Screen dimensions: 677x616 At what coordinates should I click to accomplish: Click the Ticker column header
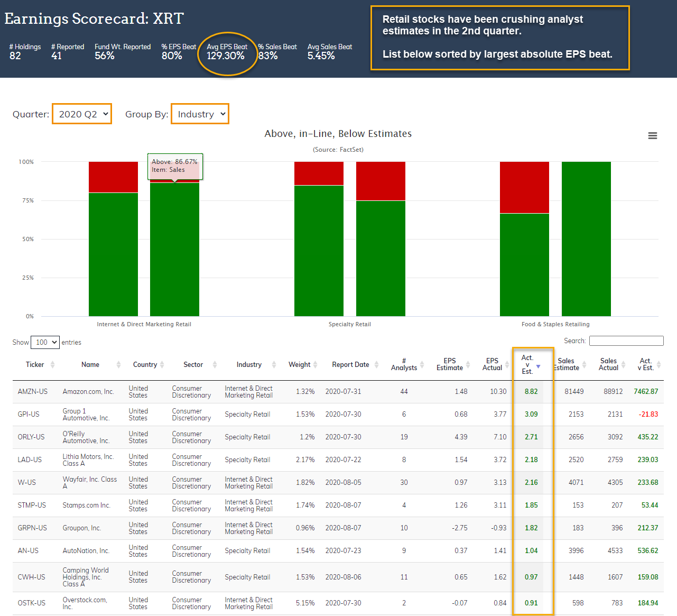click(35, 365)
